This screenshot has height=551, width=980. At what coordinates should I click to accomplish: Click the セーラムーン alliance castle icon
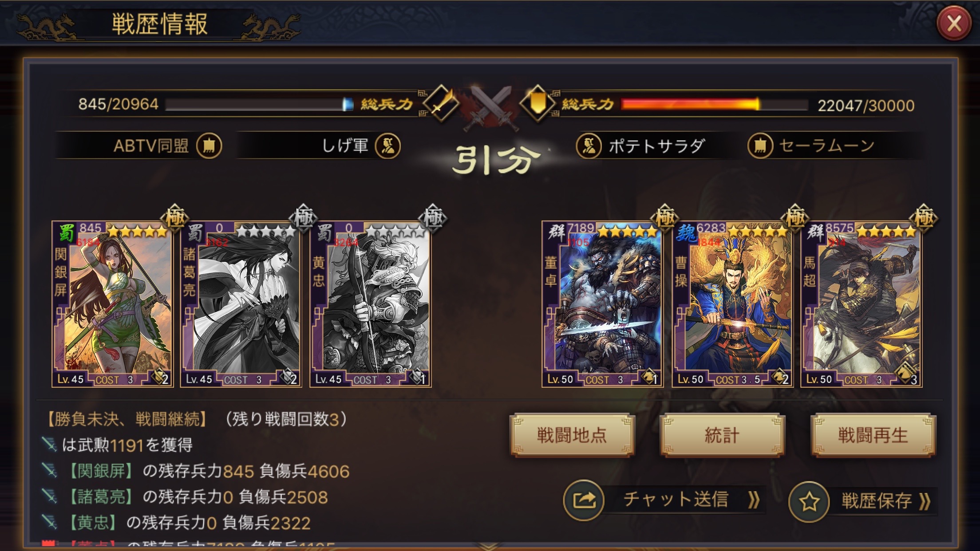click(760, 146)
